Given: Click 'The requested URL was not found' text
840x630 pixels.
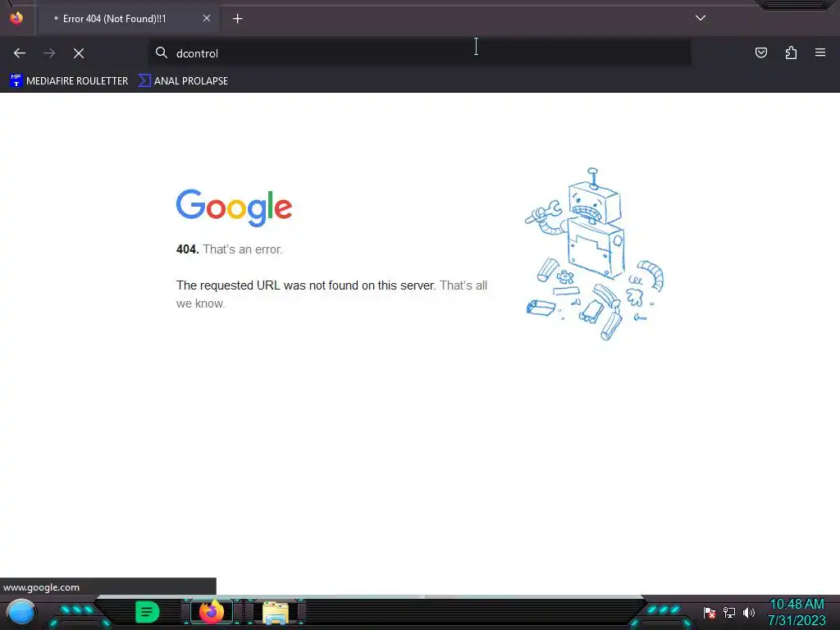Looking at the screenshot, I should (306, 285).
